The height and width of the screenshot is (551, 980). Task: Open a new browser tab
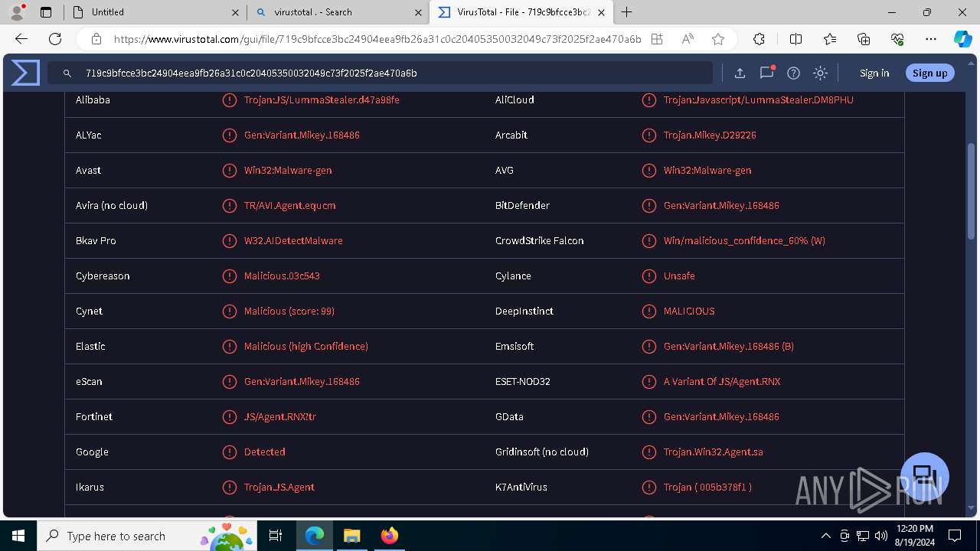pos(626,12)
